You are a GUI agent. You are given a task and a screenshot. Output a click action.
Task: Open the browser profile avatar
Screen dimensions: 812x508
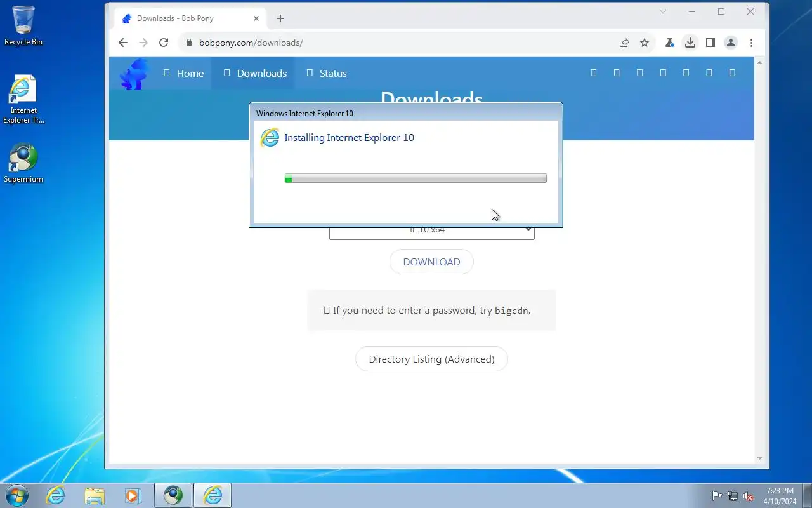coord(731,43)
